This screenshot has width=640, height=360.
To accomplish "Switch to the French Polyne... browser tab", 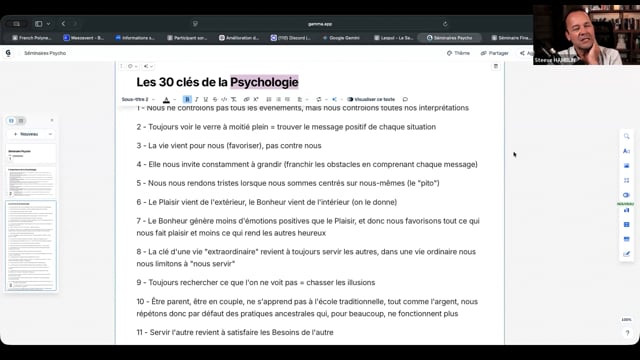I will click(x=32, y=38).
